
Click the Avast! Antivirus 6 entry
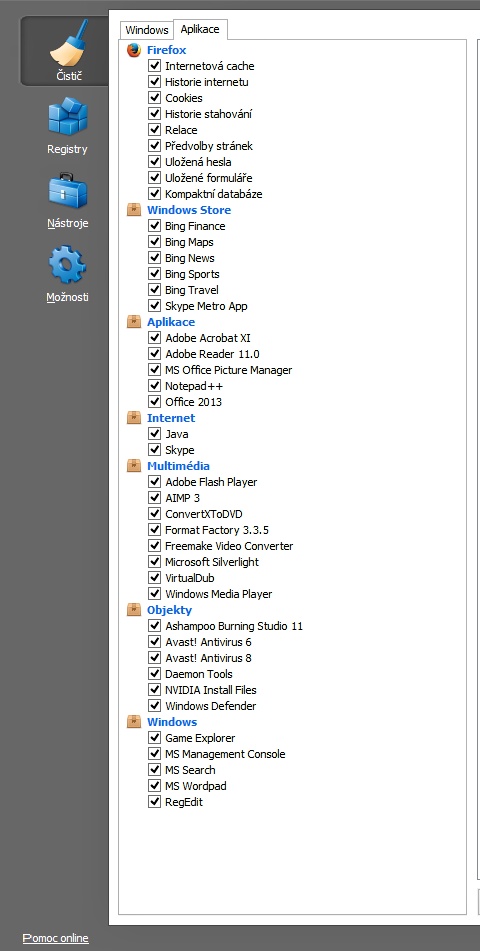tap(208, 642)
